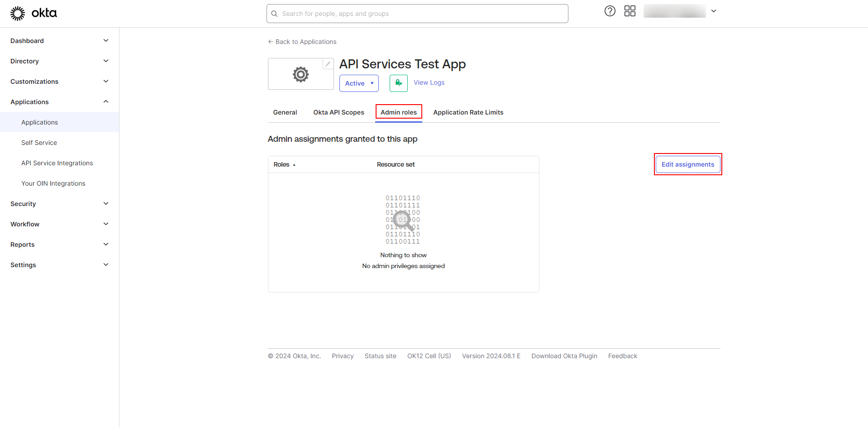868x427 pixels.
Task: Click the Edit assignments button
Action: click(688, 164)
